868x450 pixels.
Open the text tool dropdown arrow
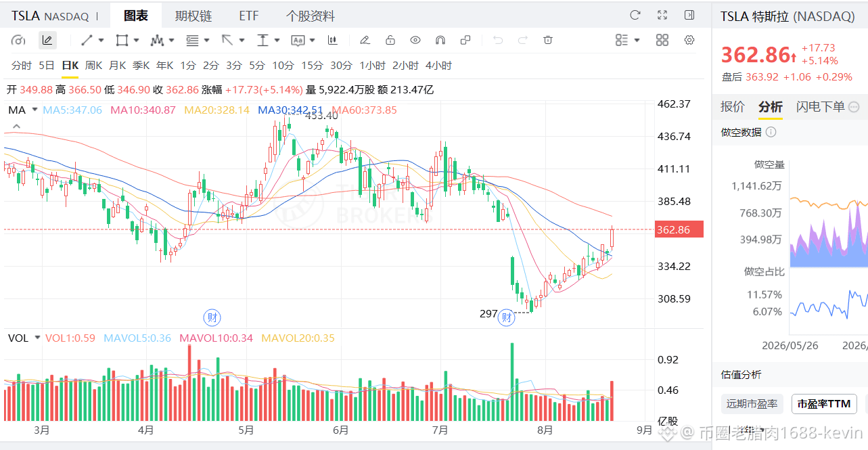pos(313,41)
